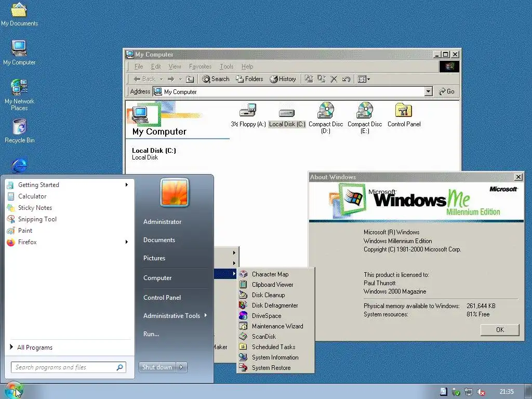532x399 pixels.
Task: Click the muted volume tray icon
Action: (x=481, y=392)
